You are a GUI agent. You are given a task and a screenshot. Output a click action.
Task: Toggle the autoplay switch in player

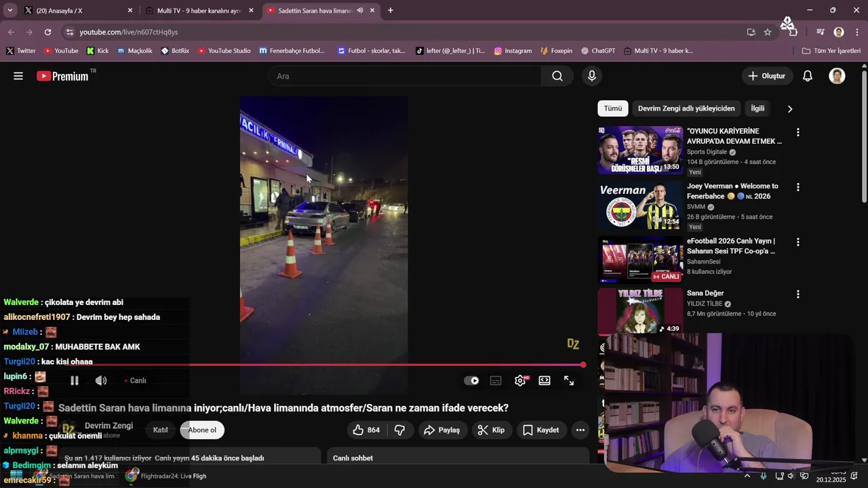coord(471,381)
